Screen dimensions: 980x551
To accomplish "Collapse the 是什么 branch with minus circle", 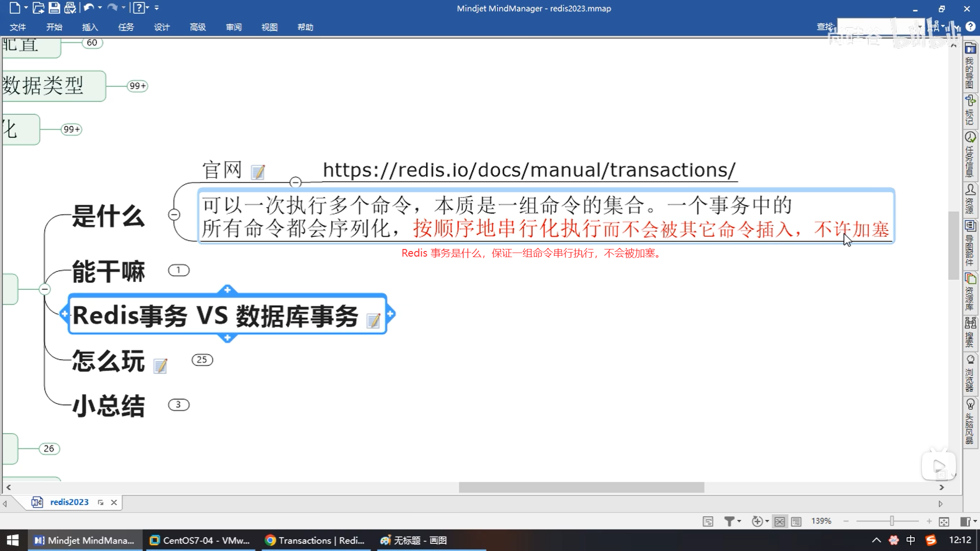I will coord(174,215).
